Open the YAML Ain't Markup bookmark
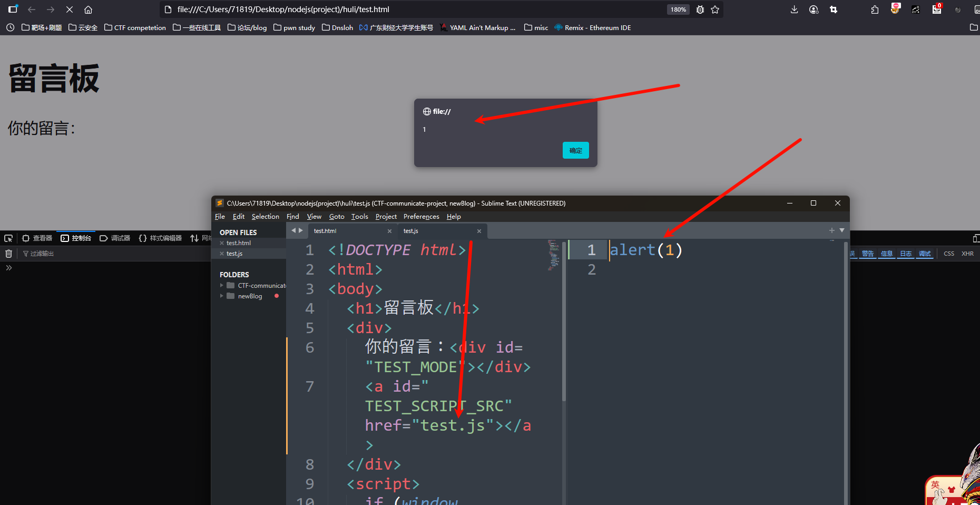980x505 pixels. 478,27
